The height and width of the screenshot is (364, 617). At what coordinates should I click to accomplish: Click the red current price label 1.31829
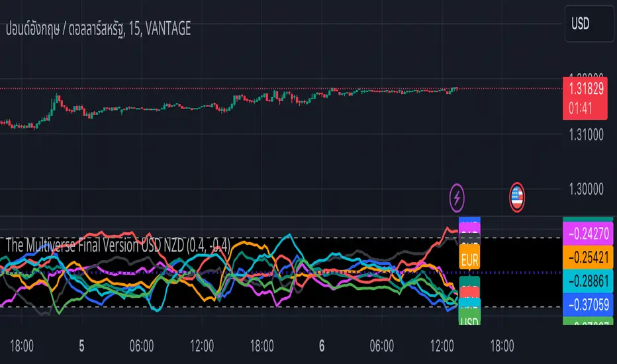pyautogui.click(x=585, y=99)
